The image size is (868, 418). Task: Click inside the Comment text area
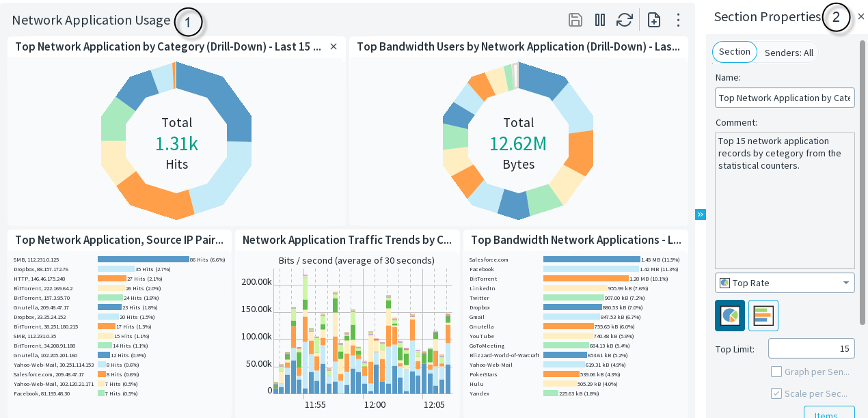point(785,205)
